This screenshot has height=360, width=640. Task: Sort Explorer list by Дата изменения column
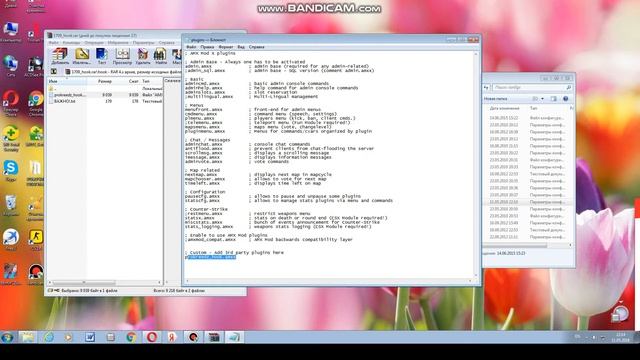click(504, 109)
